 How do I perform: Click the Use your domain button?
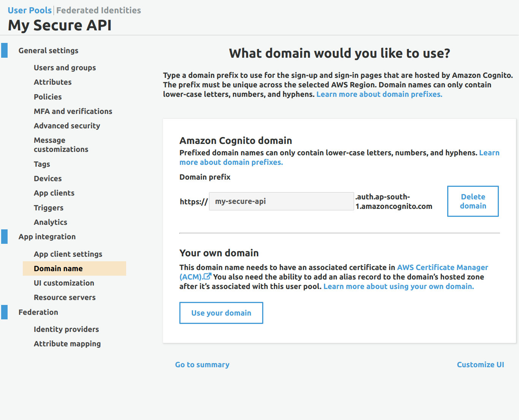pos(221,313)
